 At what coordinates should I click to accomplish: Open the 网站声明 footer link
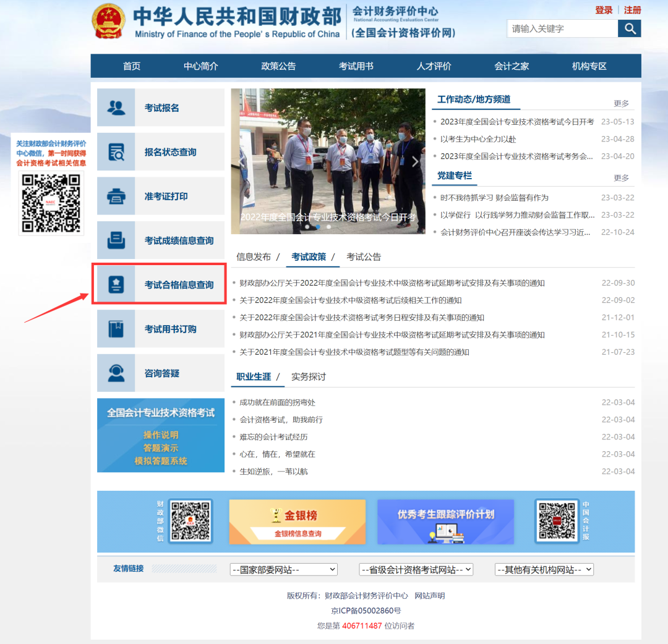(430, 595)
